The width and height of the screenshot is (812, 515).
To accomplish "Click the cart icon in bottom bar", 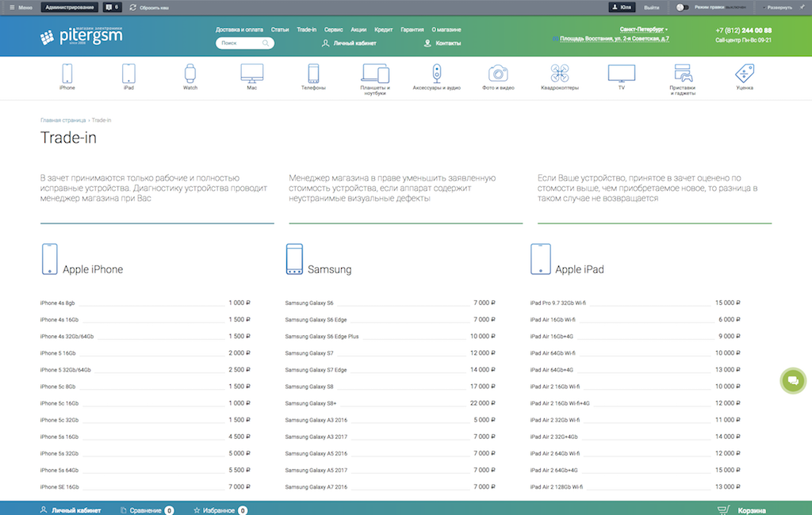I will coord(723,510).
